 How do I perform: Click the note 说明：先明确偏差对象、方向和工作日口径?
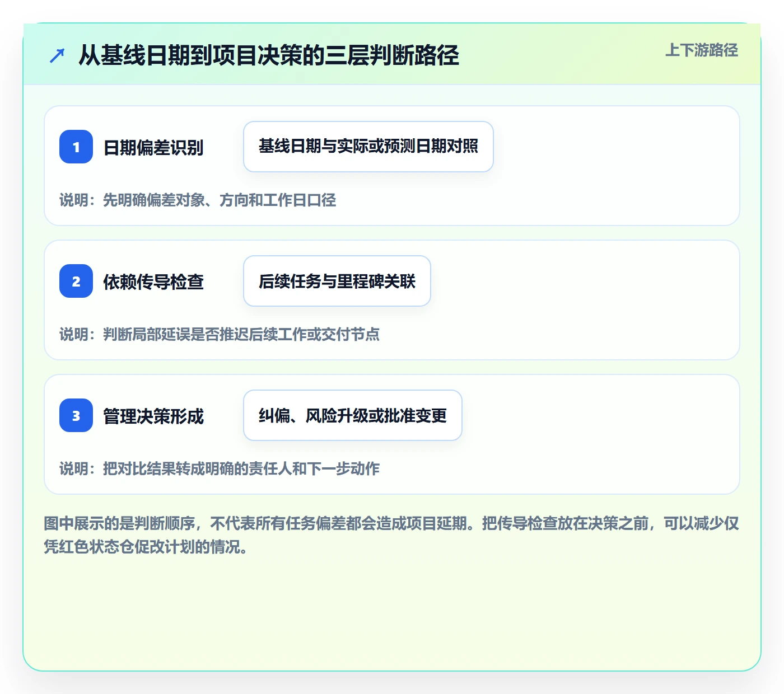coord(198,200)
